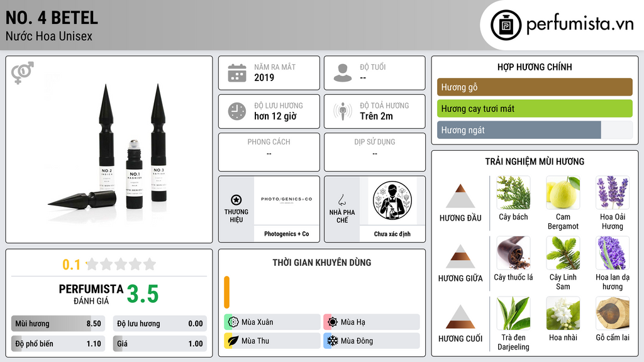Click the unisex gender symbol icon

pos(22,73)
